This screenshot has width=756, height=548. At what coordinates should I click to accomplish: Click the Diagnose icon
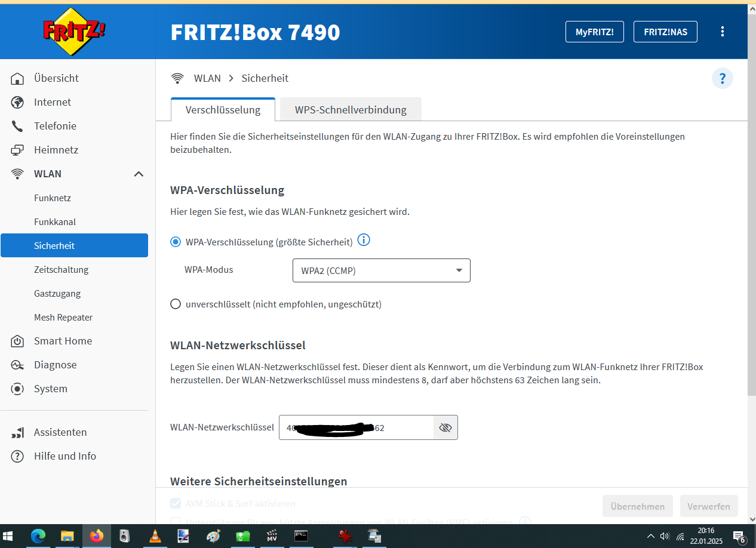click(18, 365)
